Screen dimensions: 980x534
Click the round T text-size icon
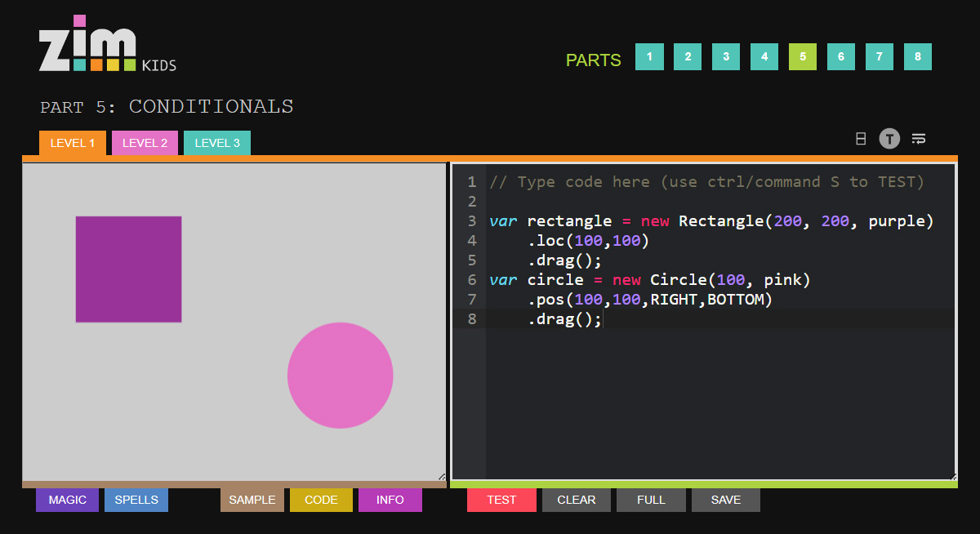(x=889, y=139)
